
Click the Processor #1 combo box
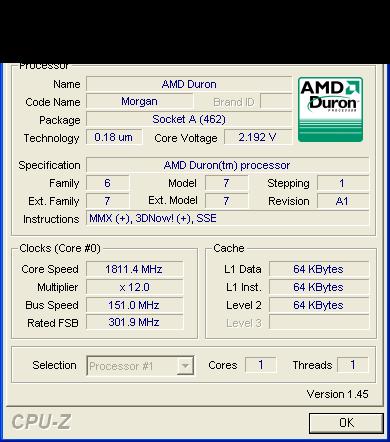140,366
